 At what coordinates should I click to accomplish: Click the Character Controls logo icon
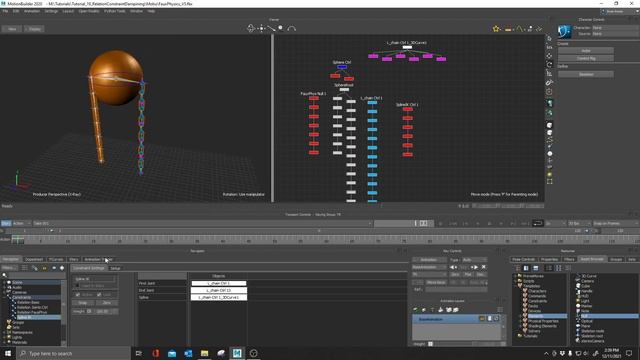pyautogui.click(x=564, y=31)
